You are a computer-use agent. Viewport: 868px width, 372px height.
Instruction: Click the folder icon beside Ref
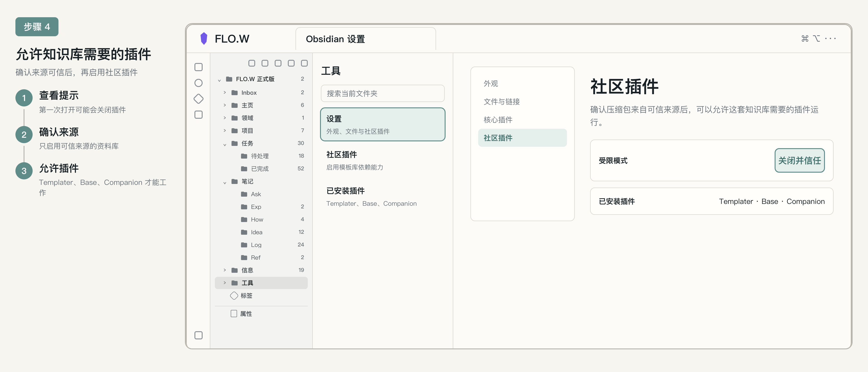point(244,257)
